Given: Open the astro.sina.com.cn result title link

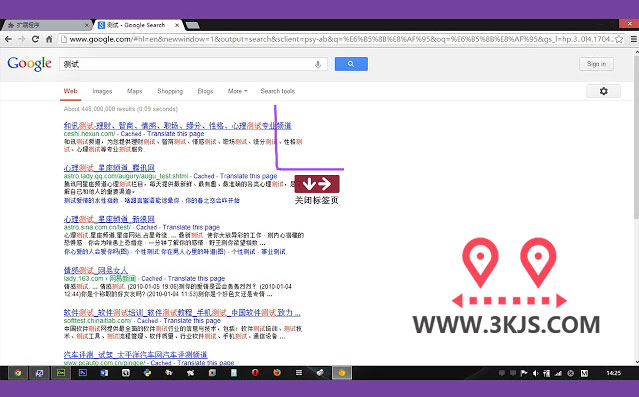Looking at the screenshot, I should pos(109,219).
